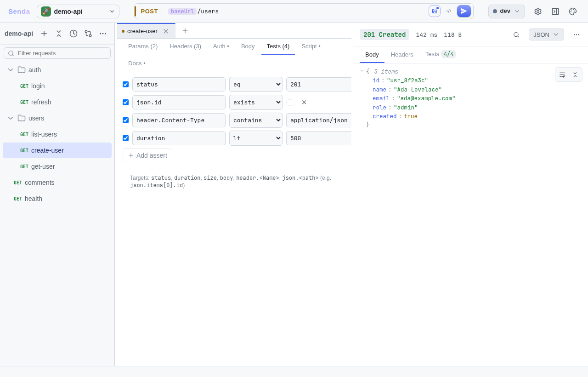Screen dimensions: 588x377
Task: Open the sidebar more options ellipsis
Action: coord(103,34)
